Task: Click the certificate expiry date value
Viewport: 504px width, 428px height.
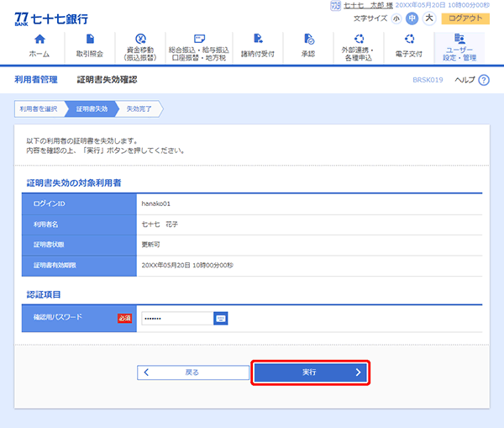Action: point(187,265)
